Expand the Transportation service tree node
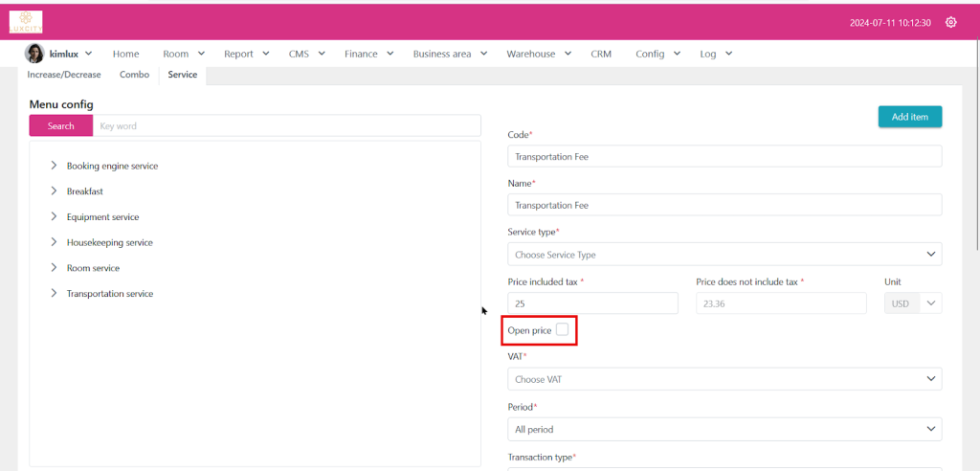Screen dimensions: 980x471 tap(54, 294)
